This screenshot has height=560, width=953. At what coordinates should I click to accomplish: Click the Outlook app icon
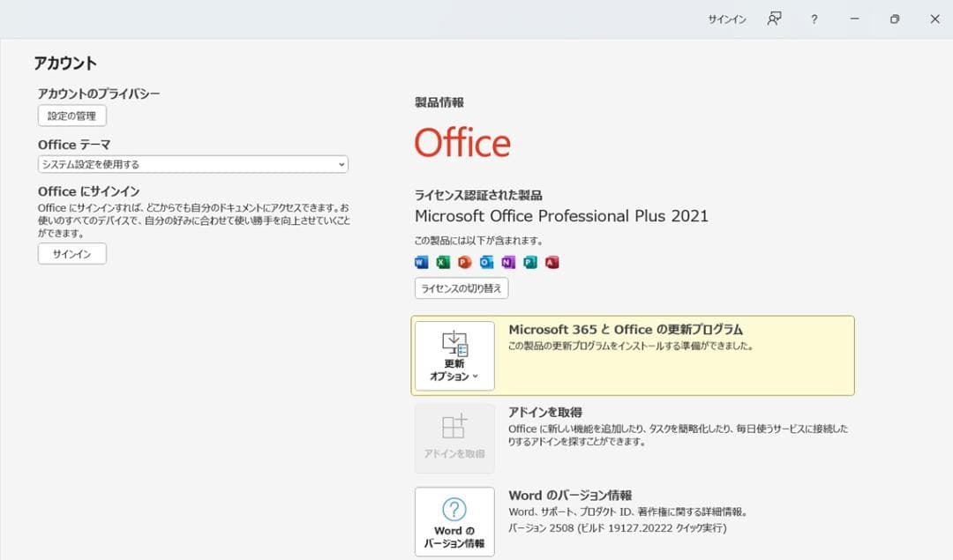coord(487,262)
